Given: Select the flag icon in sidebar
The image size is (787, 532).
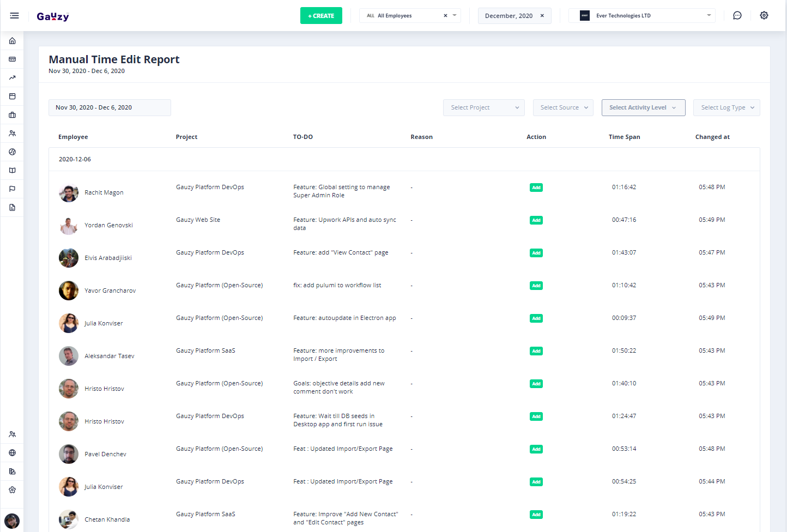Looking at the screenshot, I should click(x=12, y=189).
